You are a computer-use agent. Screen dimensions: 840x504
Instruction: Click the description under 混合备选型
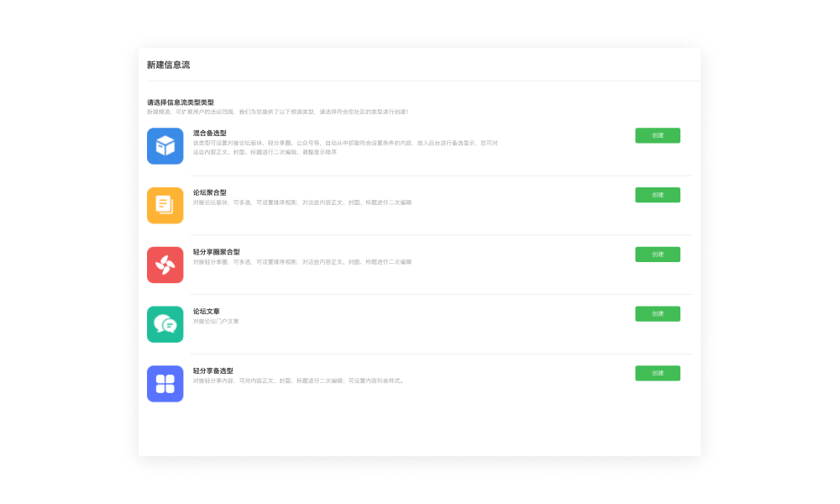(345, 147)
